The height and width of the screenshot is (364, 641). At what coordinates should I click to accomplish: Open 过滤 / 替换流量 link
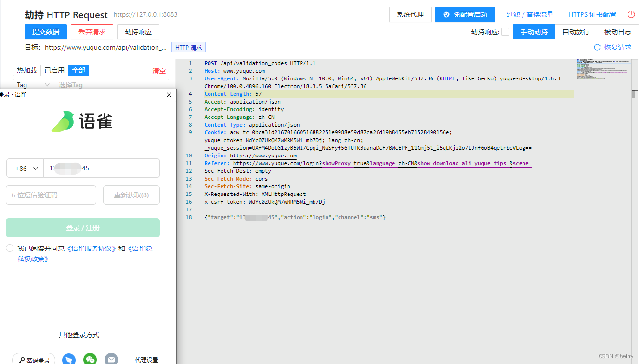[530, 14]
